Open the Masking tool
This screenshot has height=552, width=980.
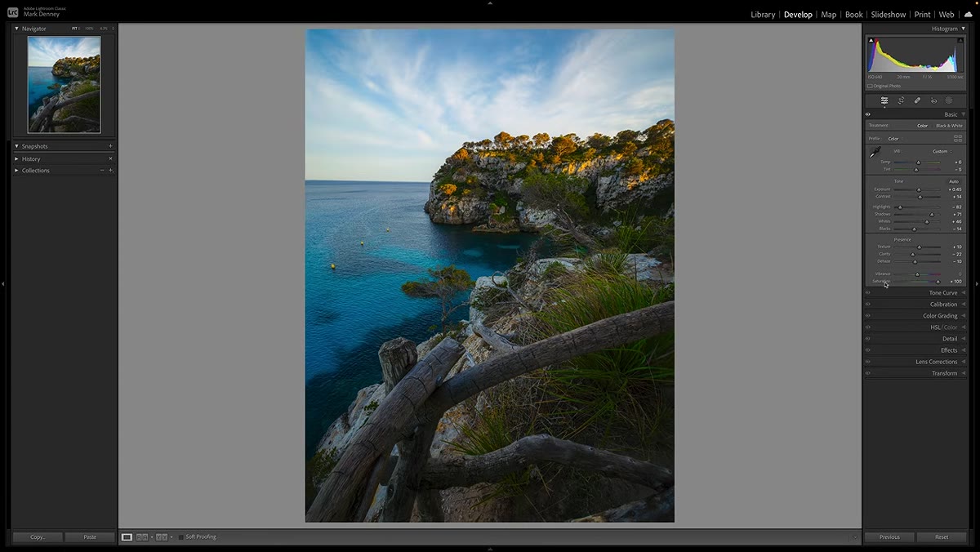[x=949, y=100]
